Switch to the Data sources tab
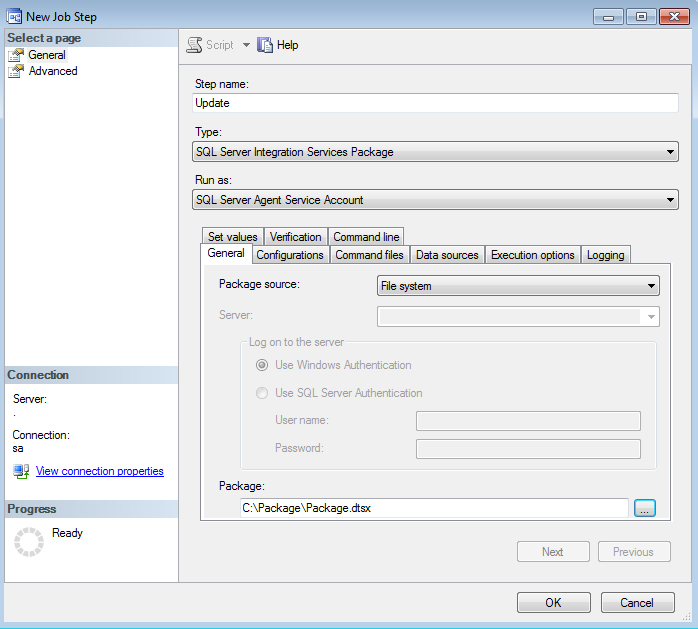The image size is (698, 629). tap(447, 255)
